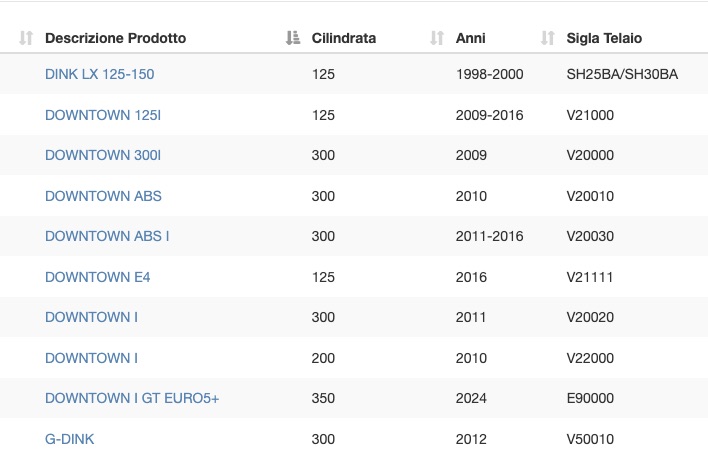Select the SH25BA/SH30BA frame code cell
This screenshot has height=466, width=708.
click(622, 74)
